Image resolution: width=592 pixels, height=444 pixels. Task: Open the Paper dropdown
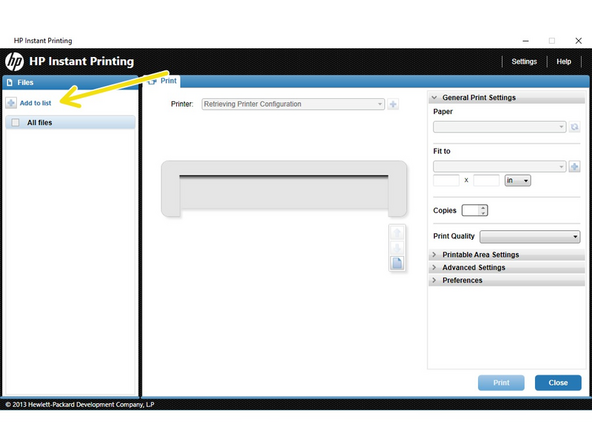click(x=500, y=127)
